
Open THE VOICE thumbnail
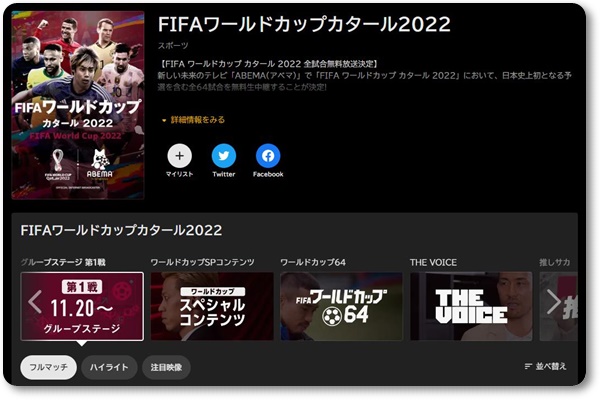(471, 306)
